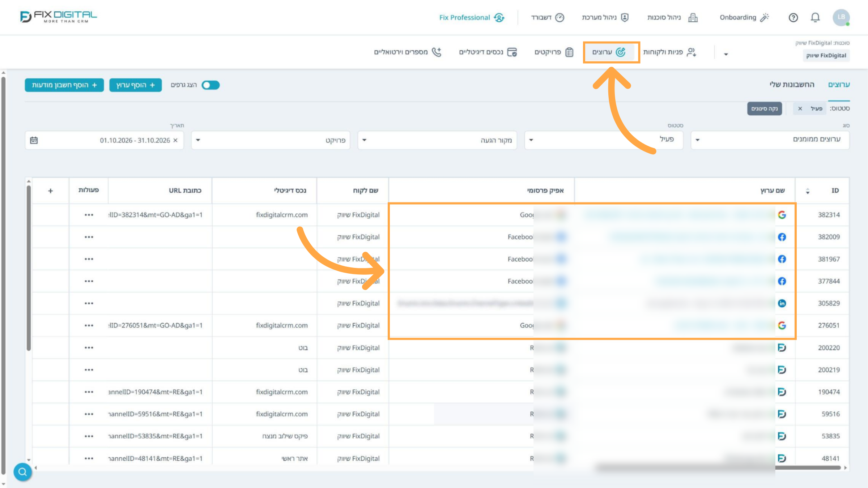This screenshot has width=868, height=488.
Task: Open actions menu for row 200220
Action: [x=89, y=348]
